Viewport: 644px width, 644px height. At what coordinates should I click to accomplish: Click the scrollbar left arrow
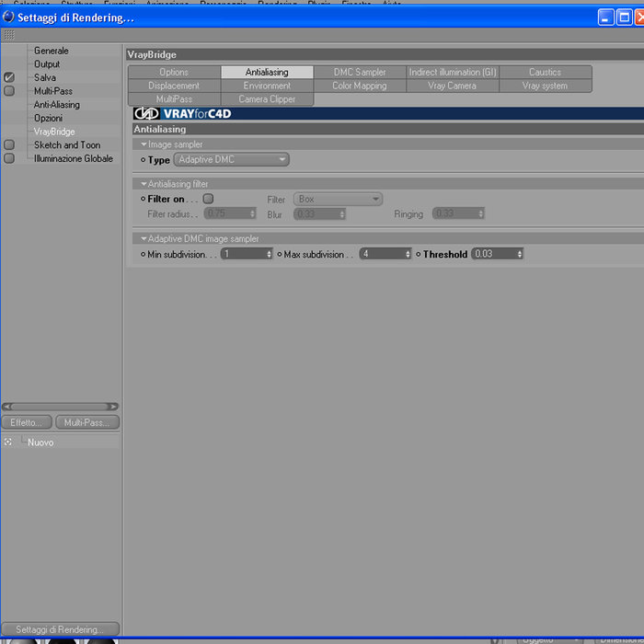(6, 407)
